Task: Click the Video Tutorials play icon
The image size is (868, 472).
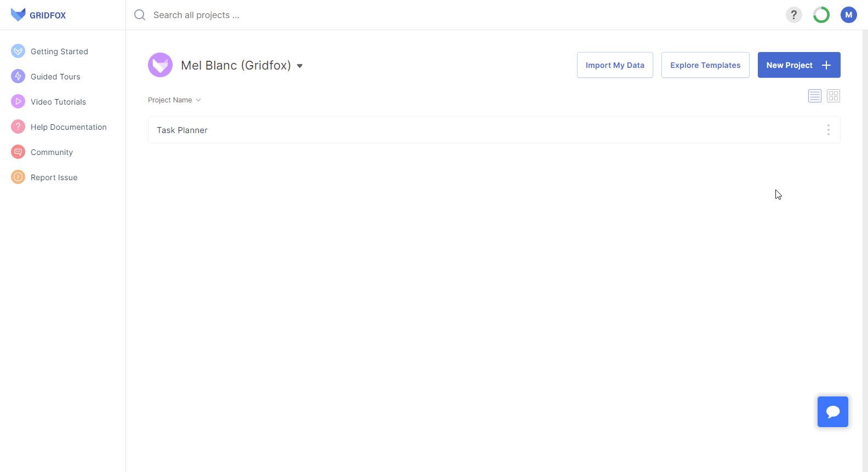Action: [18, 101]
